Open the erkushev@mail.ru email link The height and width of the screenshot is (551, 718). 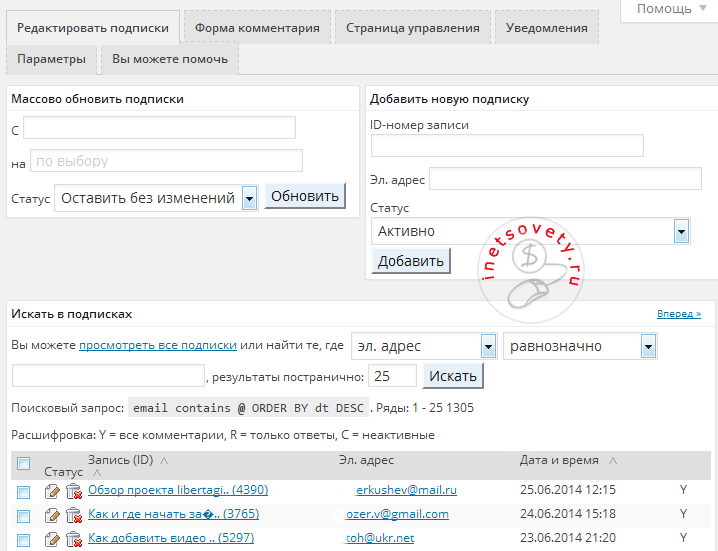click(x=405, y=490)
